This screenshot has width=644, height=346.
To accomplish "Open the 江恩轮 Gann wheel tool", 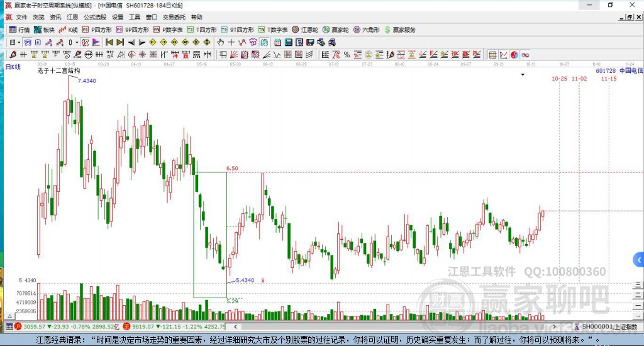I will pyautogui.click(x=305, y=30).
